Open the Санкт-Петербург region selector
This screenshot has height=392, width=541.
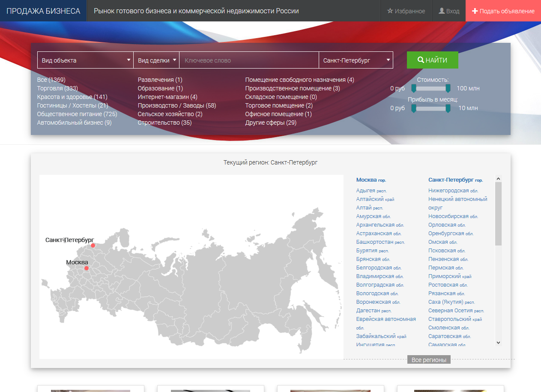tap(356, 60)
